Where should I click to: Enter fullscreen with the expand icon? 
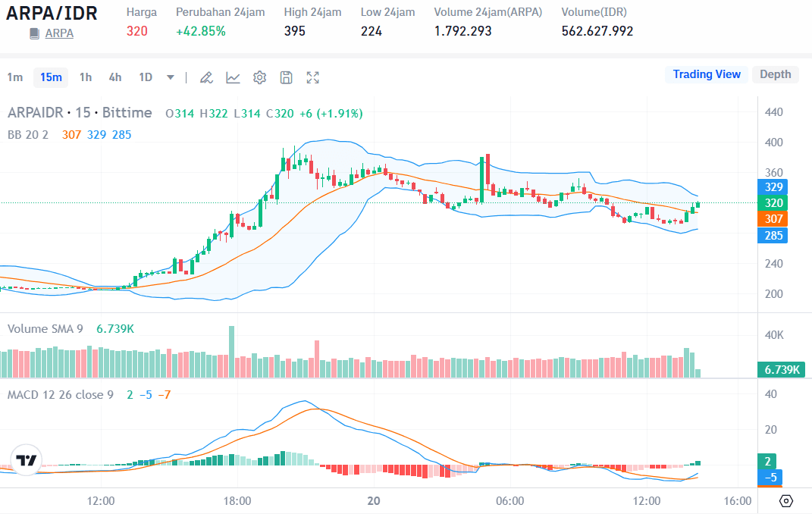click(312, 77)
